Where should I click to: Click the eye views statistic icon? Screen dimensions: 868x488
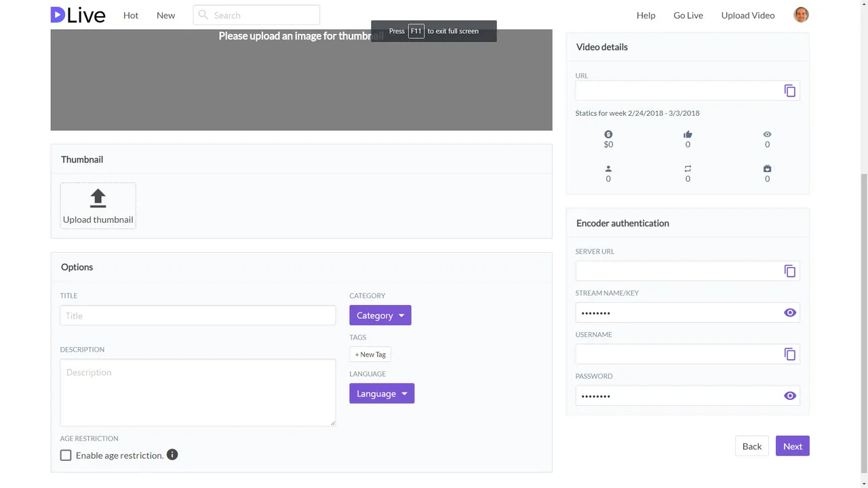coord(767,134)
